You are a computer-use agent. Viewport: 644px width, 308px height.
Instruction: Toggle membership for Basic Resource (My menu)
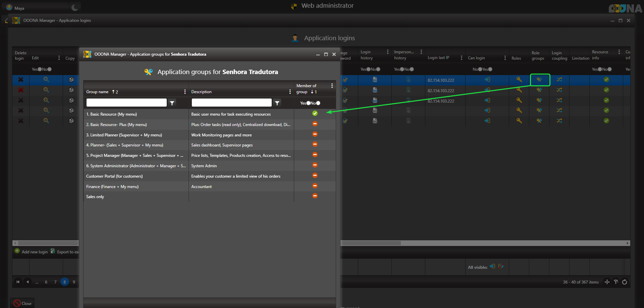click(315, 114)
